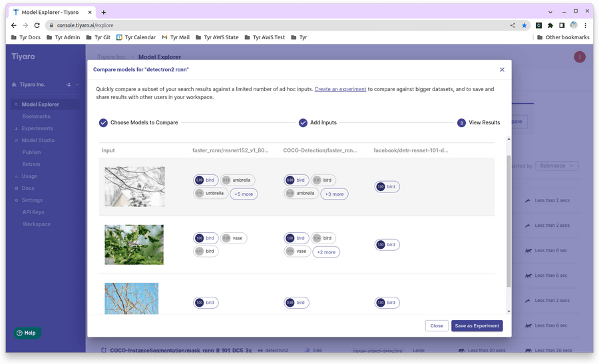Open Tyr AWS Test bookmark folder
Viewport: 599px width, 364px height.
coord(265,37)
